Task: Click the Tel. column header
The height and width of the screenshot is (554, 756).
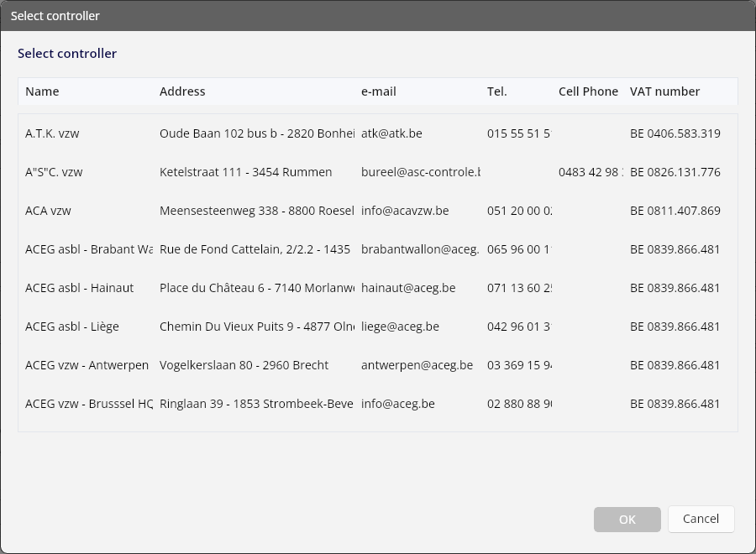Action: tap(496, 91)
